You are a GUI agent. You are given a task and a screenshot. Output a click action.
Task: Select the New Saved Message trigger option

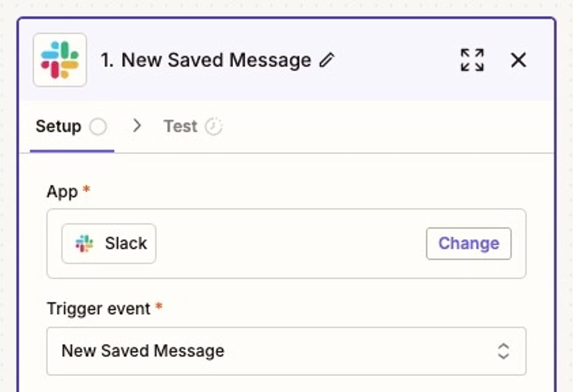(x=143, y=351)
